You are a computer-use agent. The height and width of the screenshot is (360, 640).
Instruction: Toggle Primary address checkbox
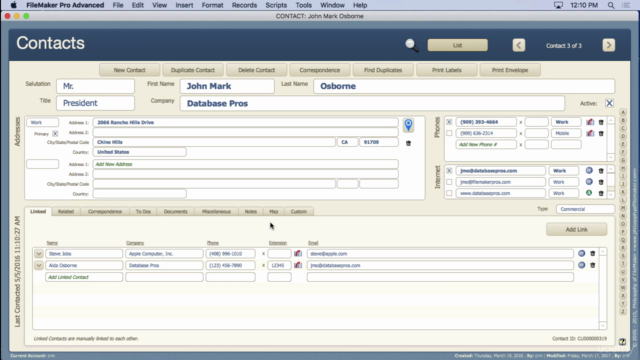coord(55,133)
